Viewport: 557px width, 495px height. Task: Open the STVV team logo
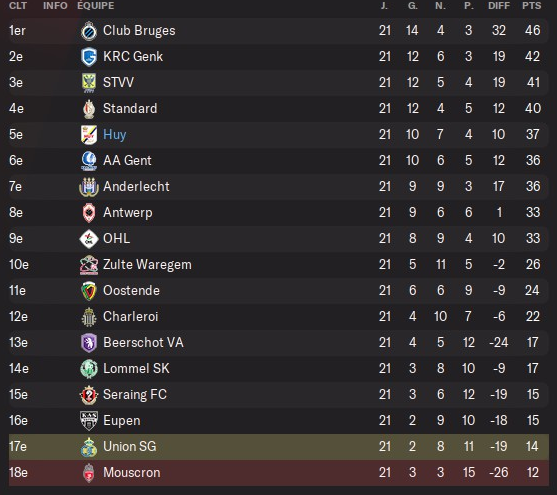point(88,83)
